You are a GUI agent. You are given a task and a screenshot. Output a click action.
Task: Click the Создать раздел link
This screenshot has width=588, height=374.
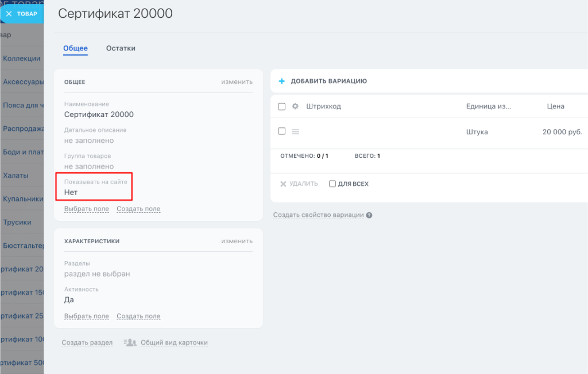tap(87, 342)
